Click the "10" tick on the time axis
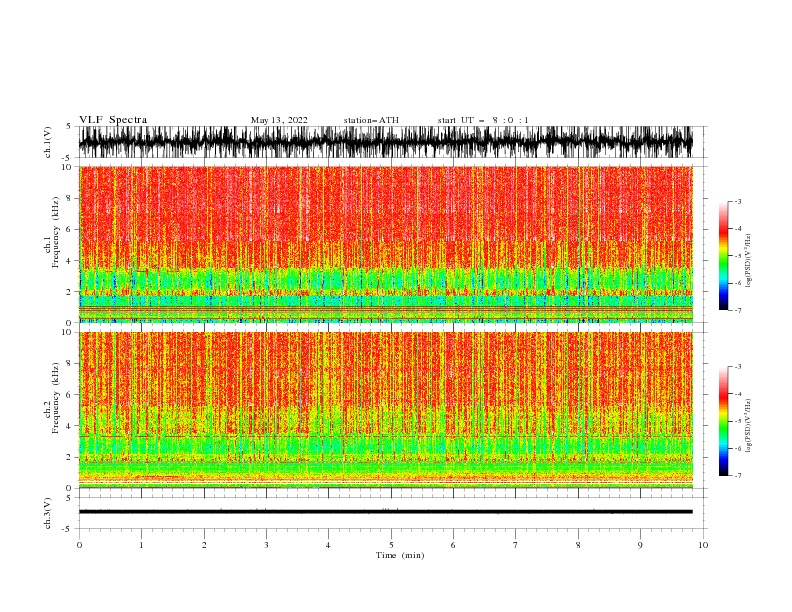 click(x=703, y=545)
